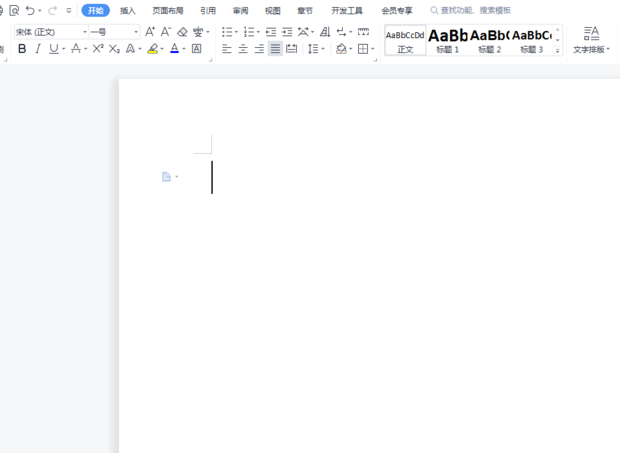The image size is (620, 453).
Task: Apply strikethrough to text
Action: [x=76, y=49]
